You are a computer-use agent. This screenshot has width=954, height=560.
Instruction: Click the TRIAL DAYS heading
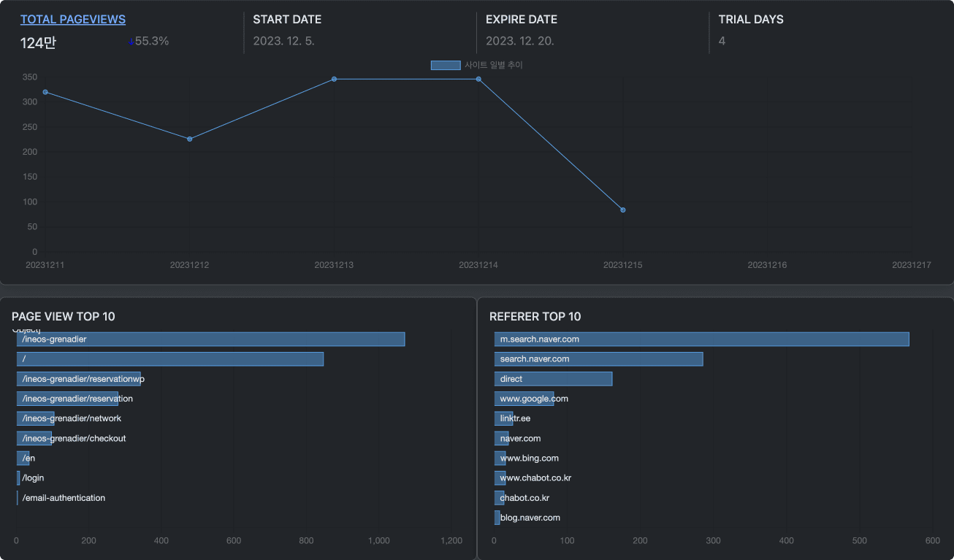click(751, 20)
